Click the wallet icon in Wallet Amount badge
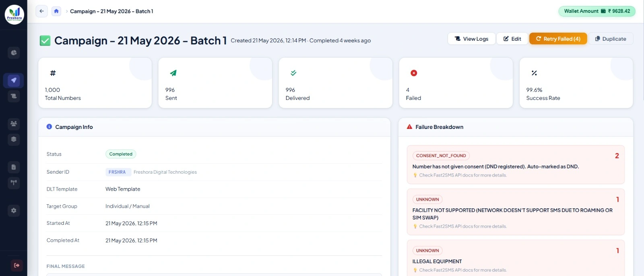The image size is (644, 276). click(603, 11)
